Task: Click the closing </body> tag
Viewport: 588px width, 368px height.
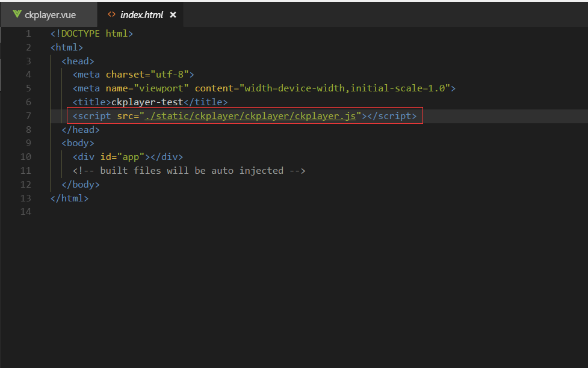Action: tap(81, 185)
